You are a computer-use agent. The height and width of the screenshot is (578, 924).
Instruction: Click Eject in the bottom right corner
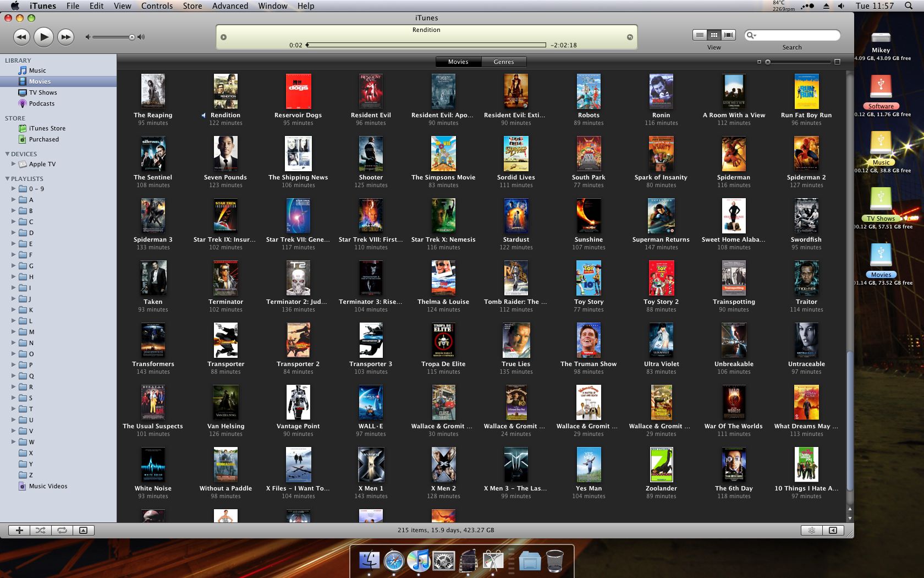[x=833, y=530]
